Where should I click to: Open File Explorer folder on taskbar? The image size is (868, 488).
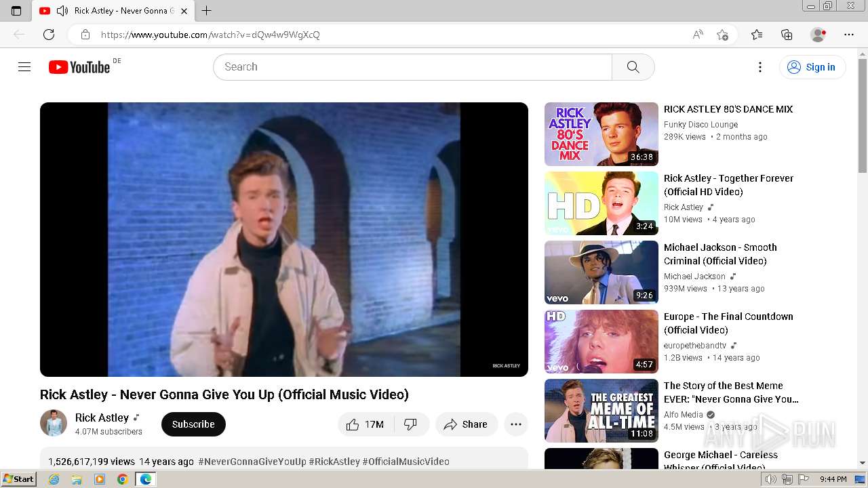[x=77, y=479]
